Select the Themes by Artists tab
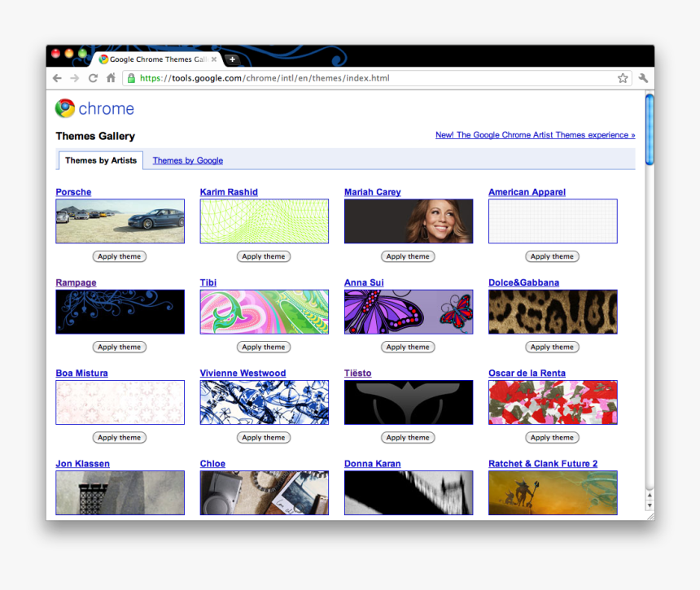The height and width of the screenshot is (590, 700). coord(100,160)
